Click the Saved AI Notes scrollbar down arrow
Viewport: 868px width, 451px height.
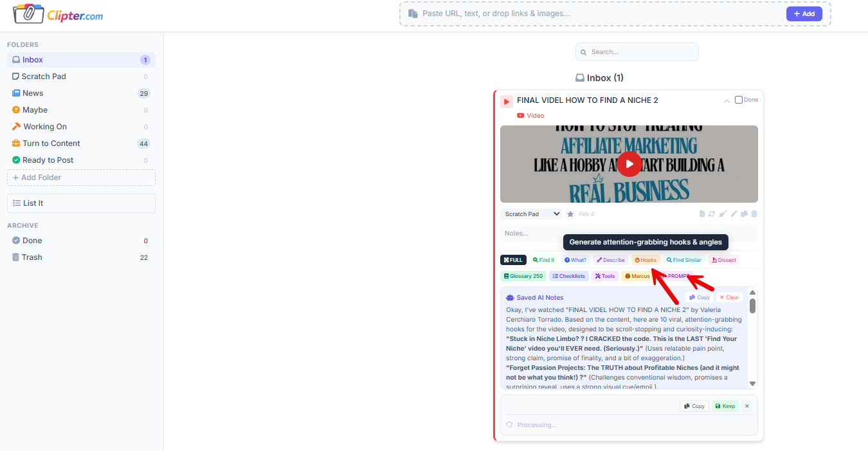[753, 383]
